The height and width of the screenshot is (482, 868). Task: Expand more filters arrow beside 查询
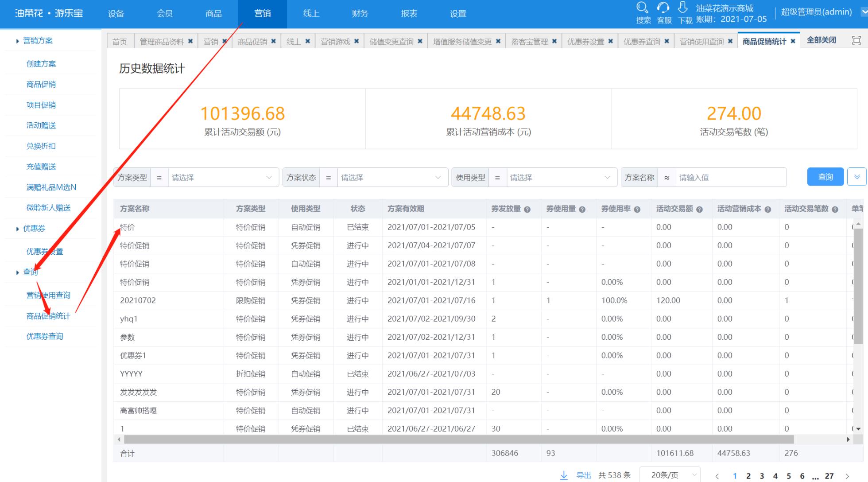pyautogui.click(x=857, y=177)
